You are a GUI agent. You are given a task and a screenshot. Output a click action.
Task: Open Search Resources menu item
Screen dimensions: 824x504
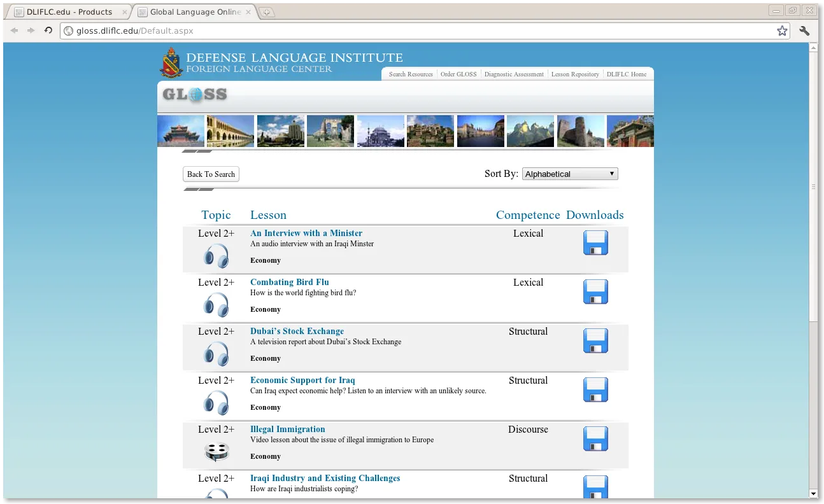[411, 74]
